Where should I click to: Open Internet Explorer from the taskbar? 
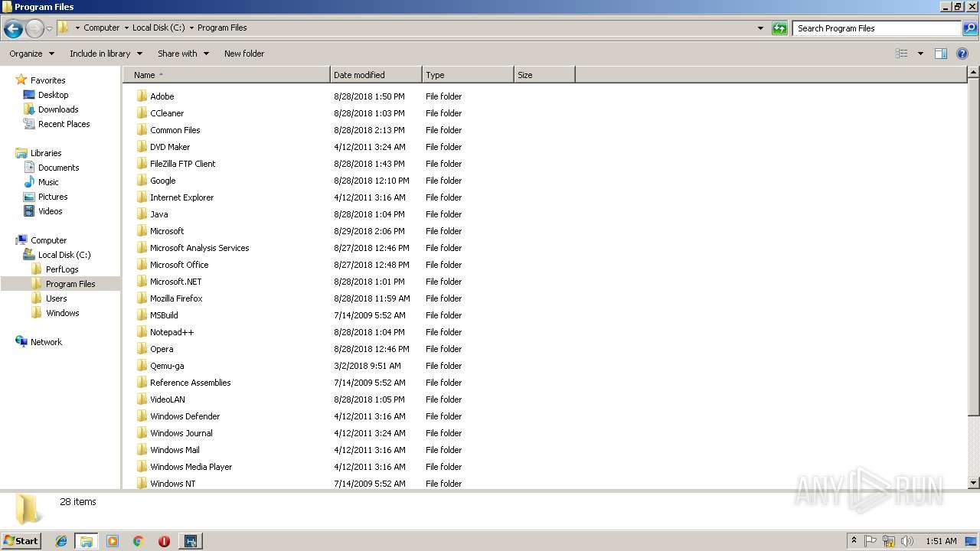click(61, 541)
